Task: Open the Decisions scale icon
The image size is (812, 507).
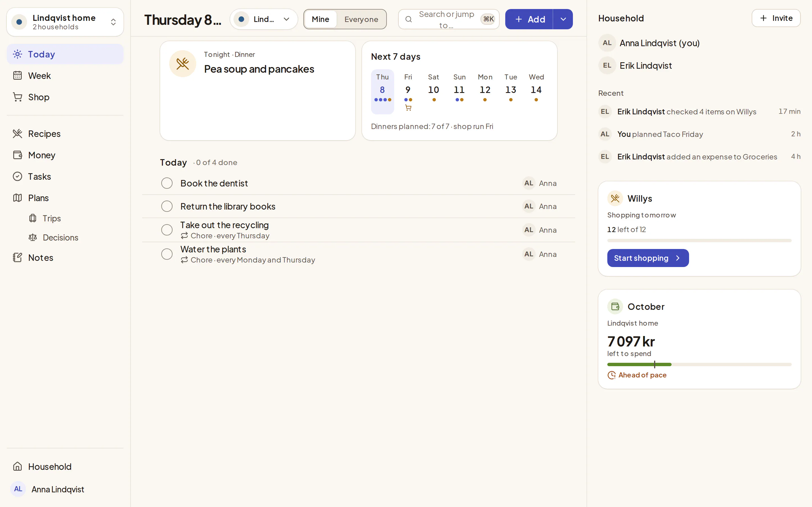Action: coord(32,237)
